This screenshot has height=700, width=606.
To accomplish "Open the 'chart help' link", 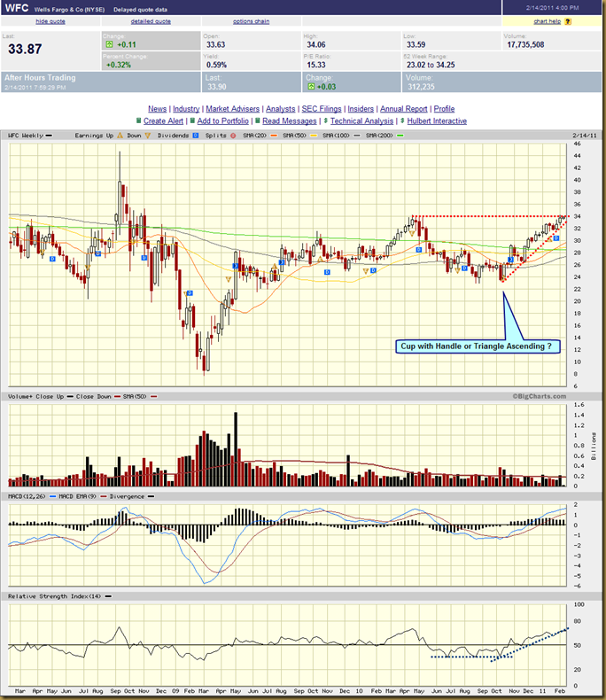I will pyautogui.click(x=548, y=21).
